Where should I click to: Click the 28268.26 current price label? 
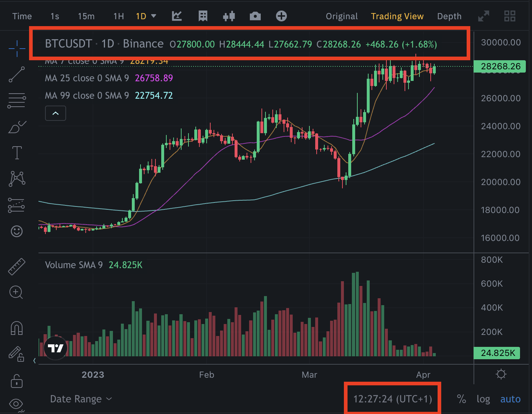[500, 66]
